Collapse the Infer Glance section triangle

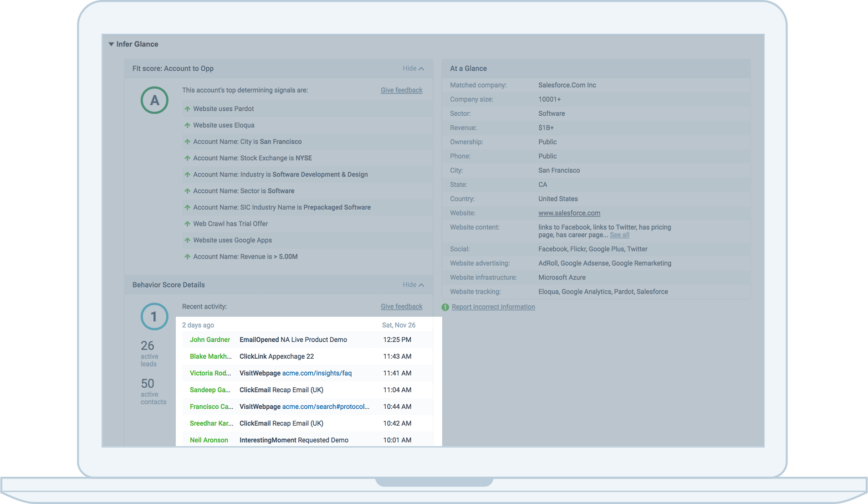pos(111,44)
